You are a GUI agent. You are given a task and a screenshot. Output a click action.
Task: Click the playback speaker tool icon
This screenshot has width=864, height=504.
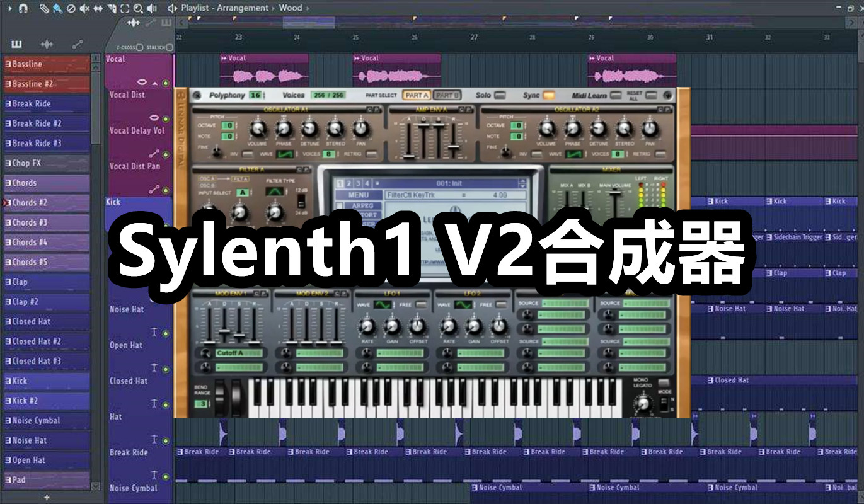(152, 8)
